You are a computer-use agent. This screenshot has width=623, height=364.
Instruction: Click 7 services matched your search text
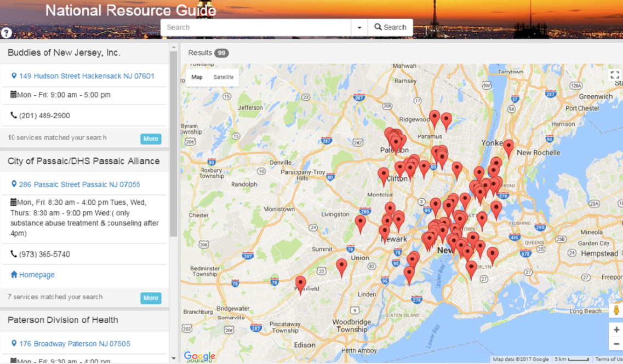click(x=55, y=297)
